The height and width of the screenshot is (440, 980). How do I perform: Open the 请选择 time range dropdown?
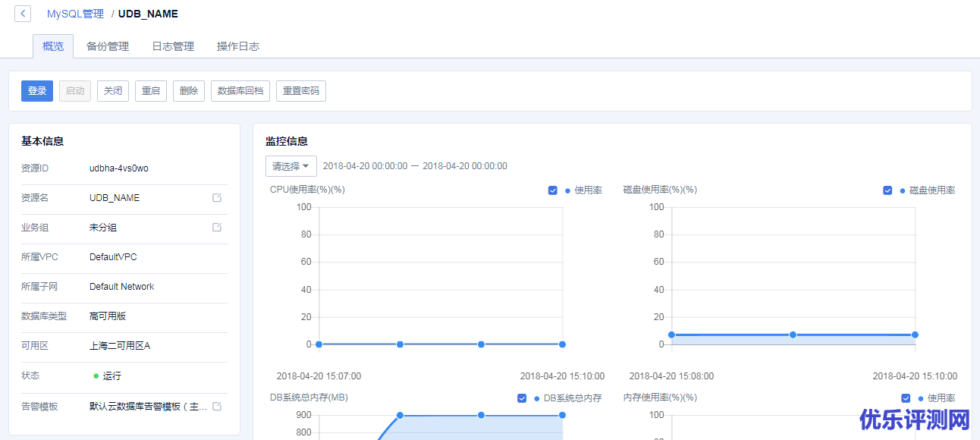click(291, 166)
